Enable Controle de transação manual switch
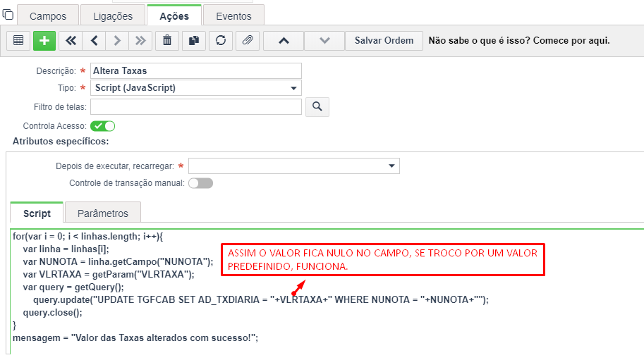This screenshot has width=644, height=360. (200, 183)
